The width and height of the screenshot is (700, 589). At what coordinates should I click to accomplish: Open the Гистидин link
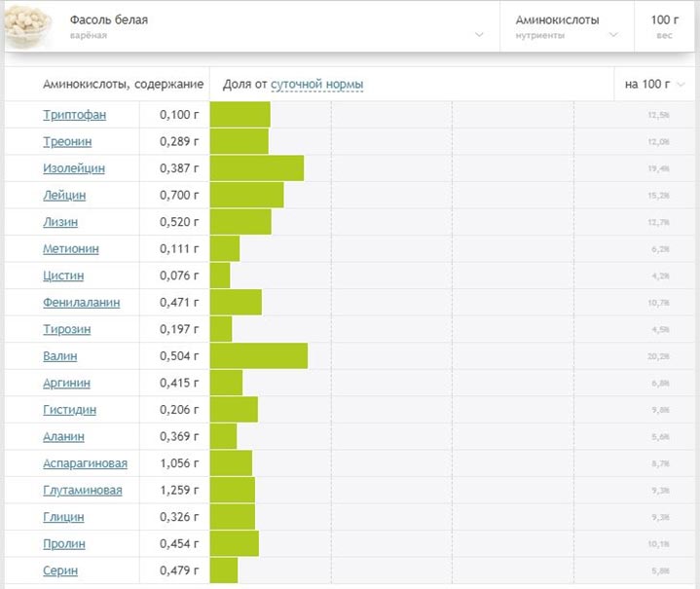tap(70, 410)
